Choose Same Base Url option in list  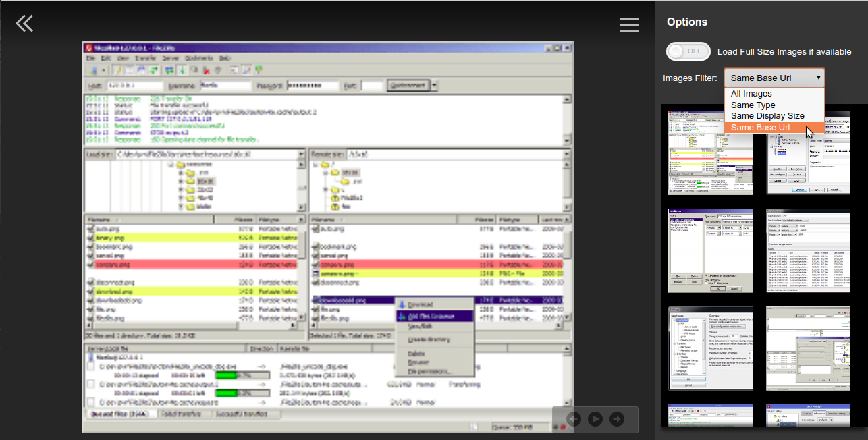(x=774, y=128)
